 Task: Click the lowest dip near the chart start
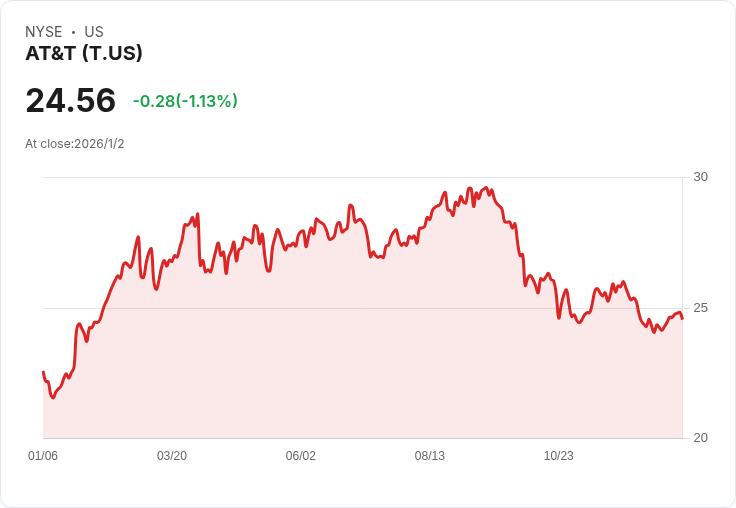(53, 397)
